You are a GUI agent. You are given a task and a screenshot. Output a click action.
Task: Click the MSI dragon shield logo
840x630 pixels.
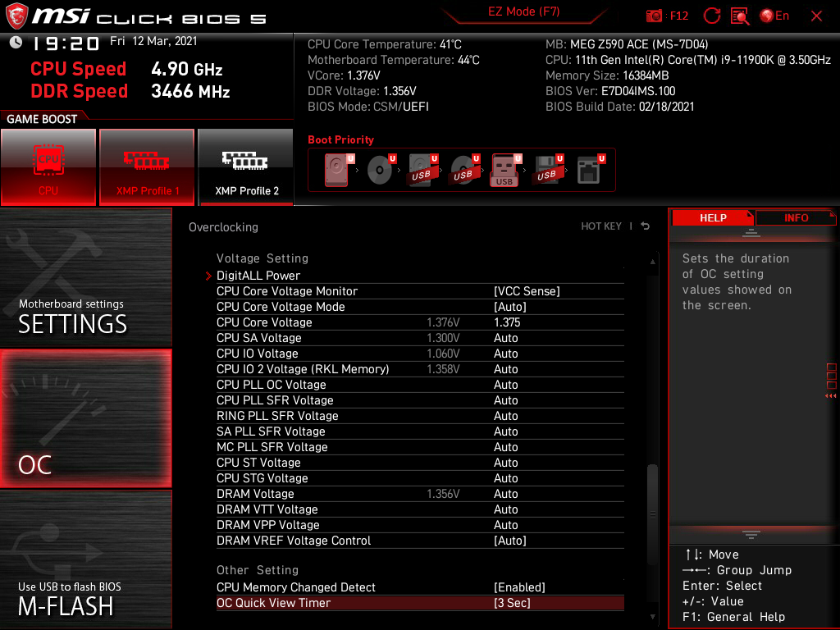click(x=16, y=16)
